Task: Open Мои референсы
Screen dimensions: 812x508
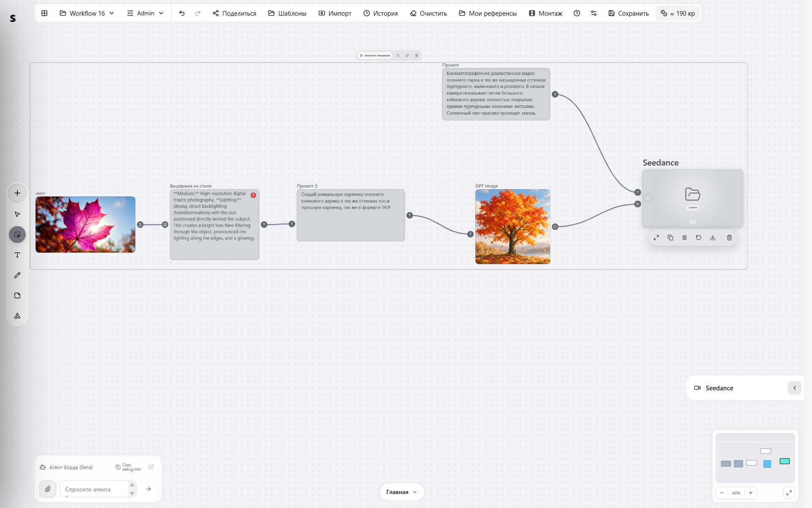Action: click(x=488, y=13)
